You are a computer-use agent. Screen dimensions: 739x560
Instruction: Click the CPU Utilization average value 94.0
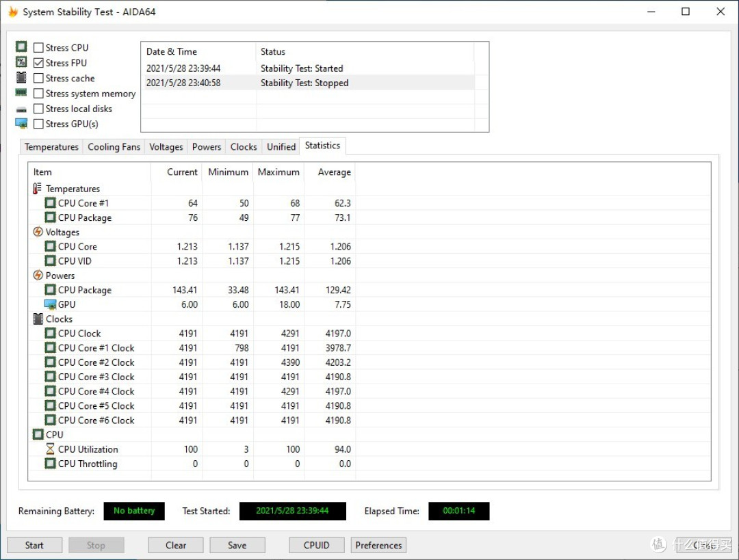(343, 449)
